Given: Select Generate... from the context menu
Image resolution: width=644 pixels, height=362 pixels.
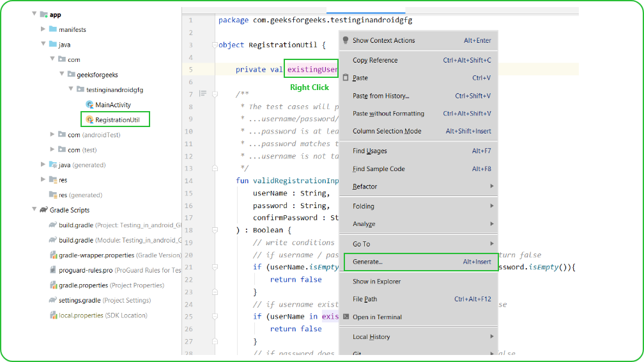Looking at the screenshot, I should [x=421, y=262].
